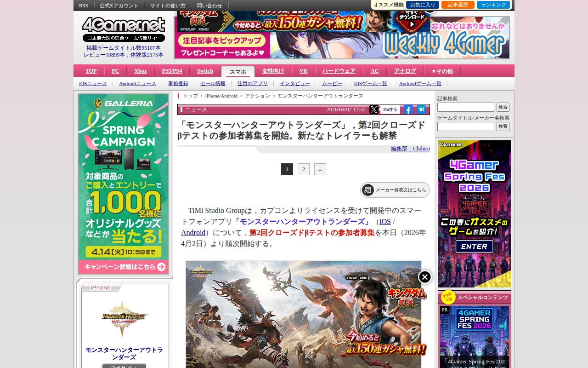Open the TOP navigation tab
The height and width of the screenshot is (368, 588).
coord(91,71)
